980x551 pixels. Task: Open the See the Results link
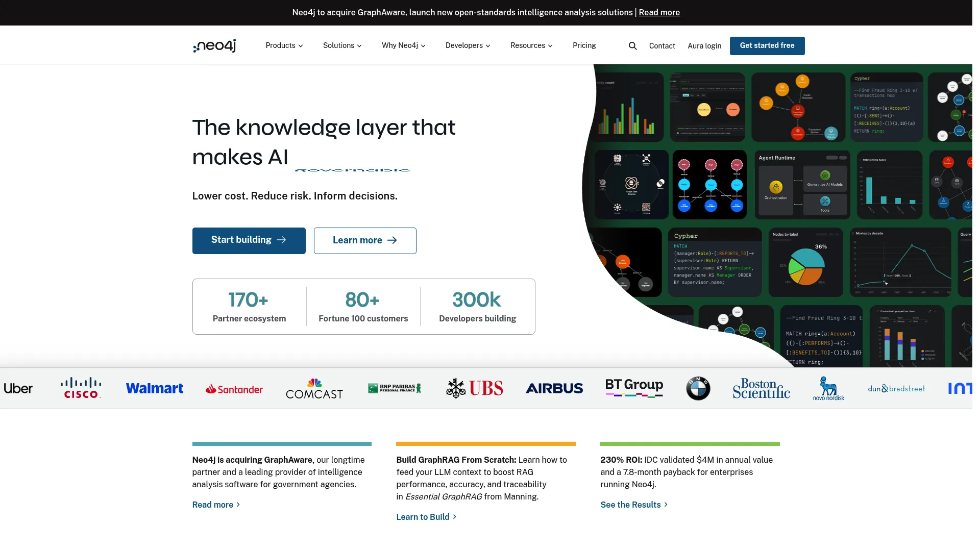click(x=634, y=505)
